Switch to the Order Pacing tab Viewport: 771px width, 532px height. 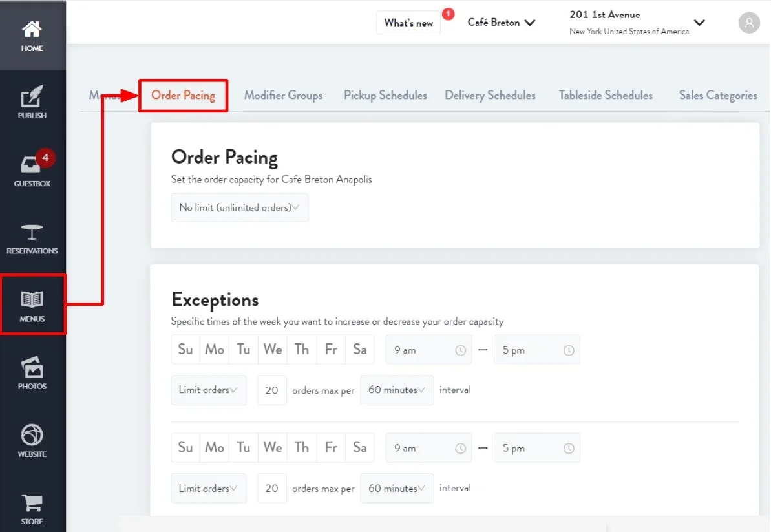(183, 96)
